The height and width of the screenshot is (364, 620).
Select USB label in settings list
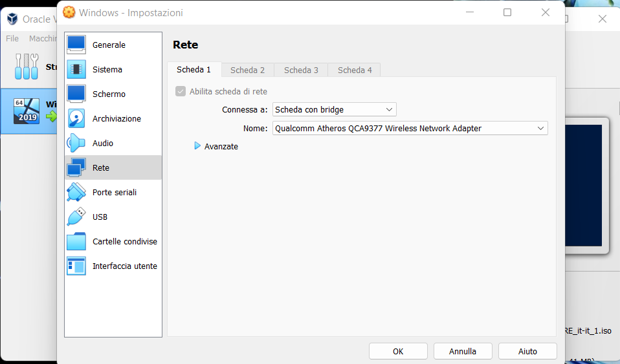click(100, 217)
